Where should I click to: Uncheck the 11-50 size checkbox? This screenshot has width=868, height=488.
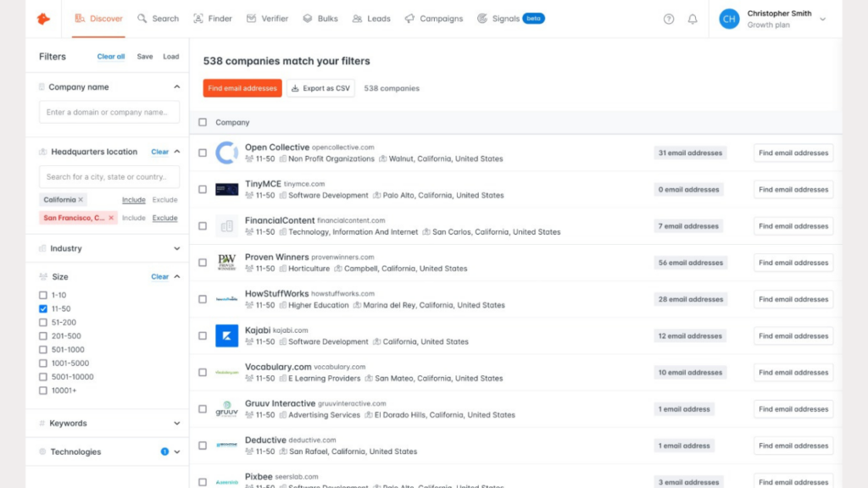(43, 309)
